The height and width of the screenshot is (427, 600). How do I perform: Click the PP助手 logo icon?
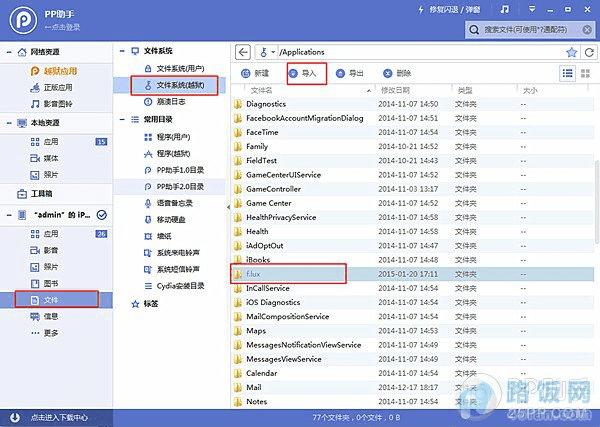click(23, 20)
